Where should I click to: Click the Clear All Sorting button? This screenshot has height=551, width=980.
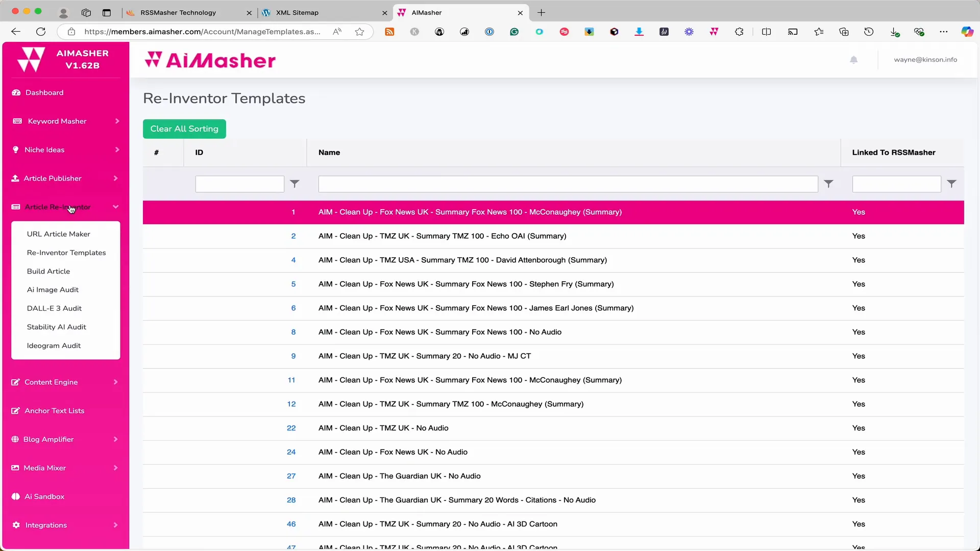click(x=184, y=129)
